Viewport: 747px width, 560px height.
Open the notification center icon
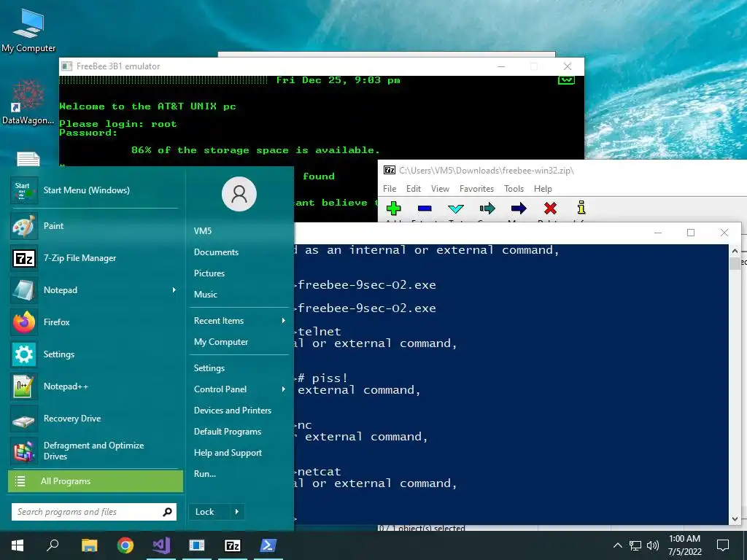723,545
